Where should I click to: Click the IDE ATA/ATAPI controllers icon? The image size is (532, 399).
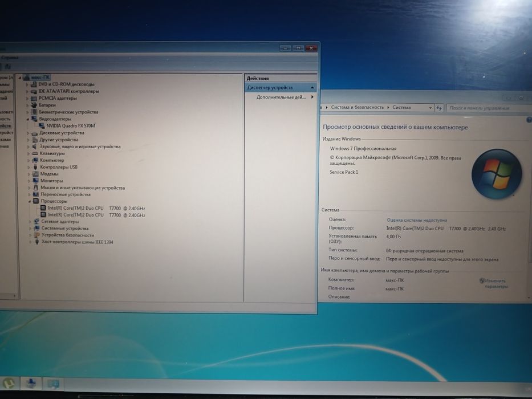34,91
